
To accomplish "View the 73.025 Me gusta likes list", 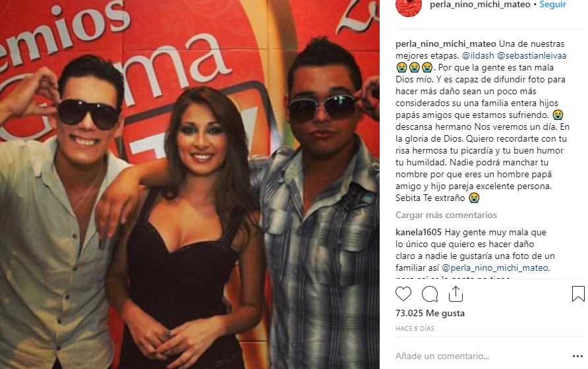I will point(430,313).
